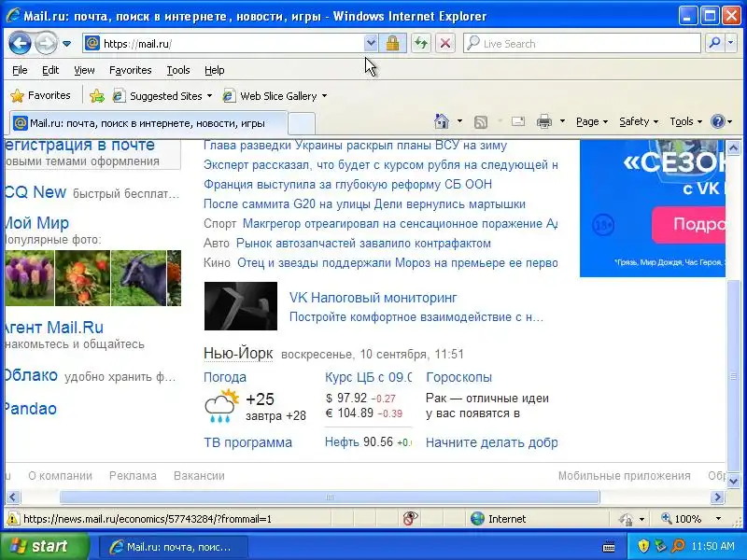Open the Агент Mail.Ru link
This screenshot has height=560, width=747.
click(x=54, y=328)
